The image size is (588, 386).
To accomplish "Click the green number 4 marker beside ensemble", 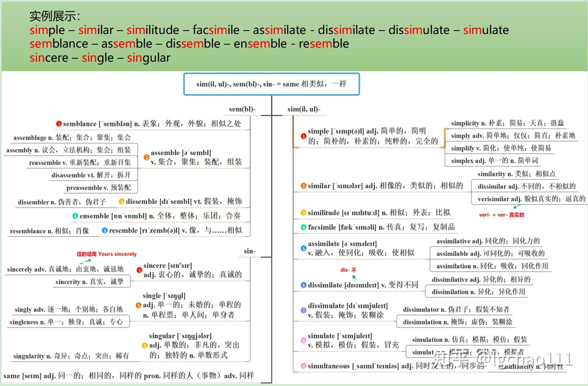I will click(x=75, y=216).
